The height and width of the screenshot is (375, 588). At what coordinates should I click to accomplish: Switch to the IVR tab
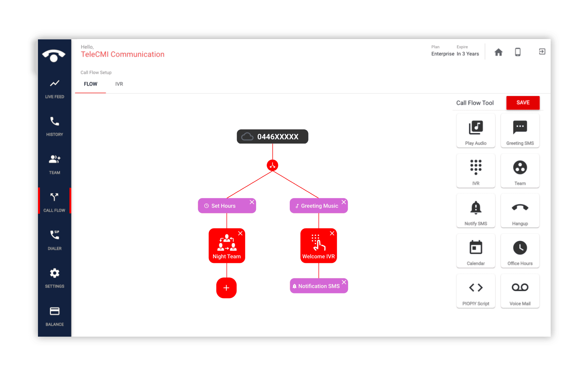[x=119, y=84]
